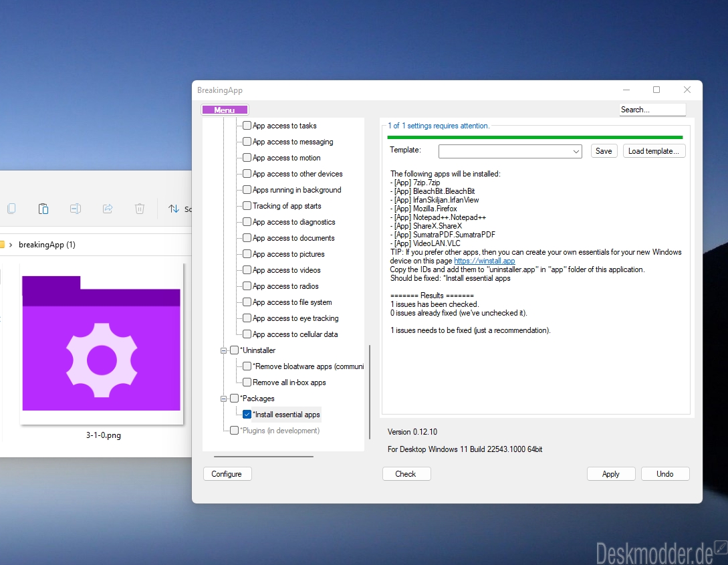Click the Version 0.12.10 text
Viewport: 728px width, 565px height.
pyautogui.click(x=412, y=432)
